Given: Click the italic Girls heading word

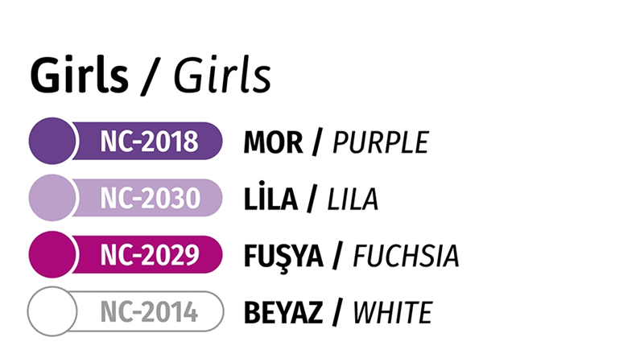Looking at the screenshot, I should (221, 75).
